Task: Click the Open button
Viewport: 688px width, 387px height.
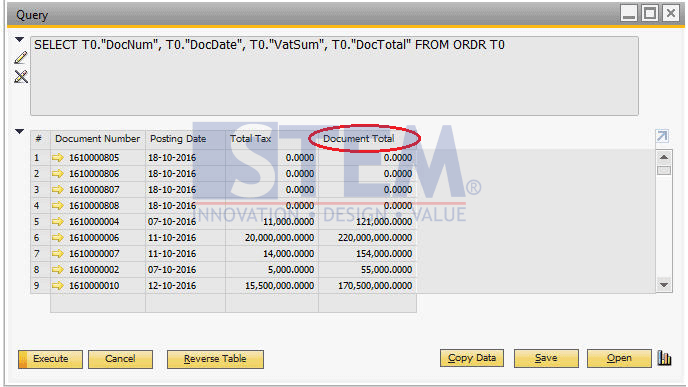Action: (619, 358)
